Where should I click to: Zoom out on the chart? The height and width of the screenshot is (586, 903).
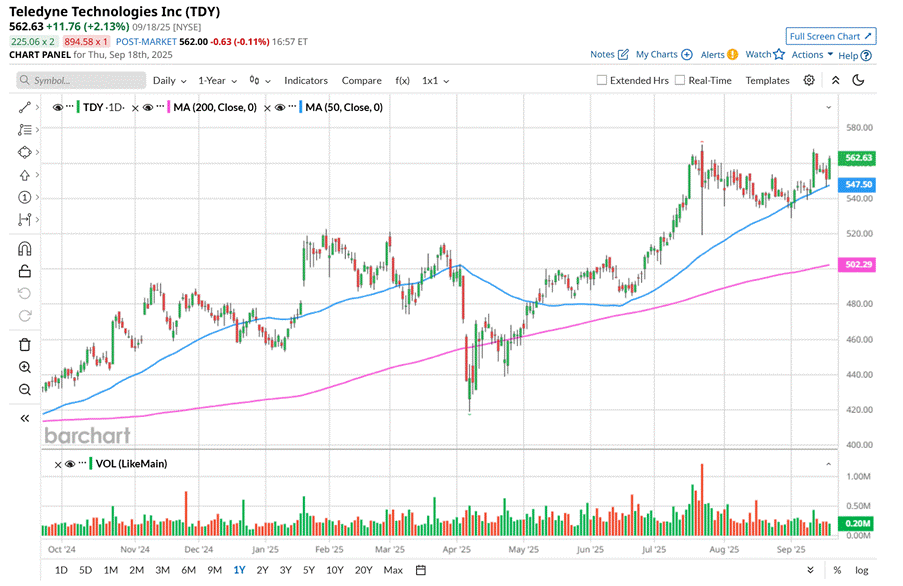pyautogui.click(x=24, y=390)
